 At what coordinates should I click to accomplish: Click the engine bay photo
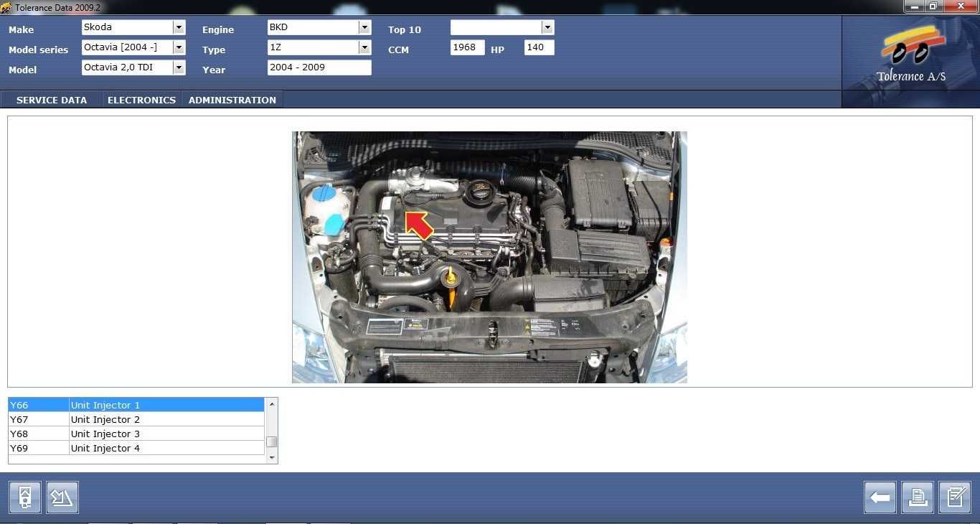(x=489, y=257)
